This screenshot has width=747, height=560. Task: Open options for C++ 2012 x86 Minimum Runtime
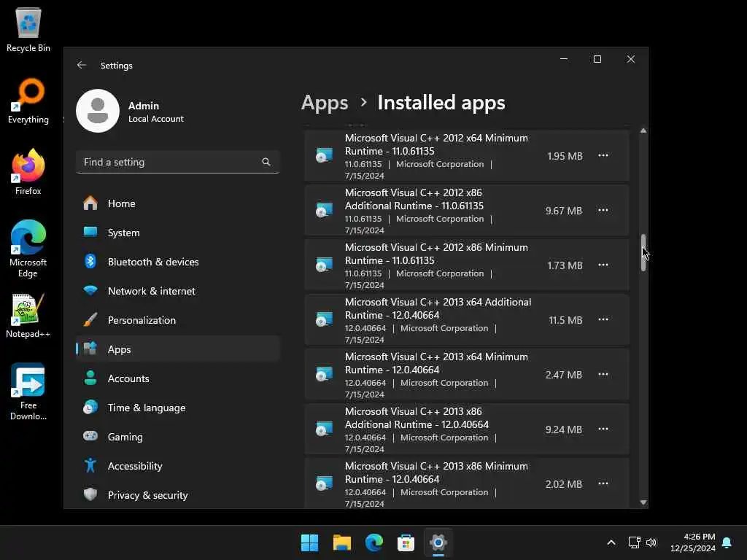[x=603, y=265]
